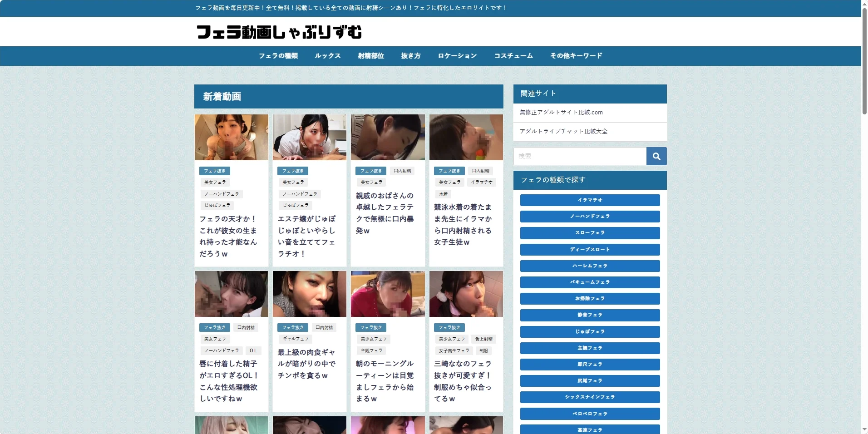This screenshot has width=868, height=434.
Task: Click the site logo in the header
Action: (x=279, y=32)
